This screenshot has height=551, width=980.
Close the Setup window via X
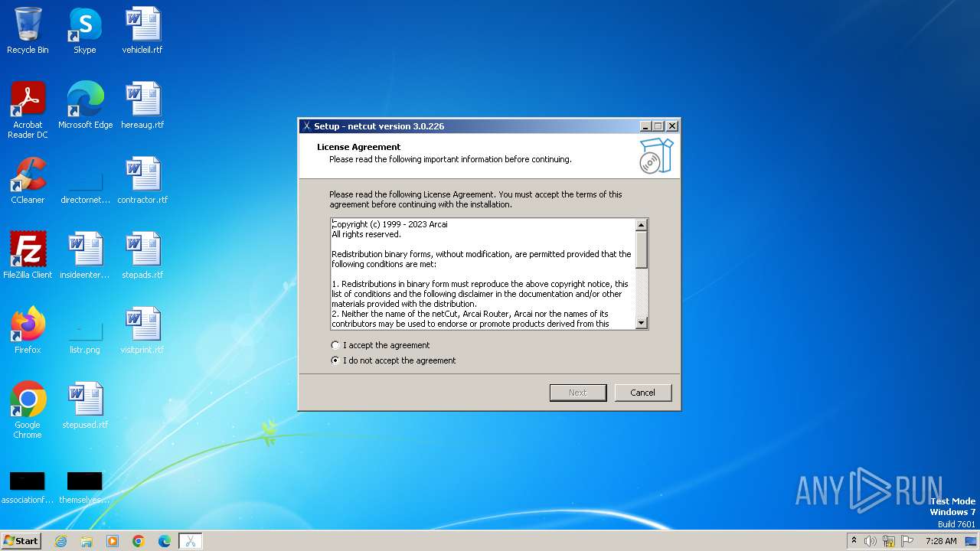coord(672,126)
